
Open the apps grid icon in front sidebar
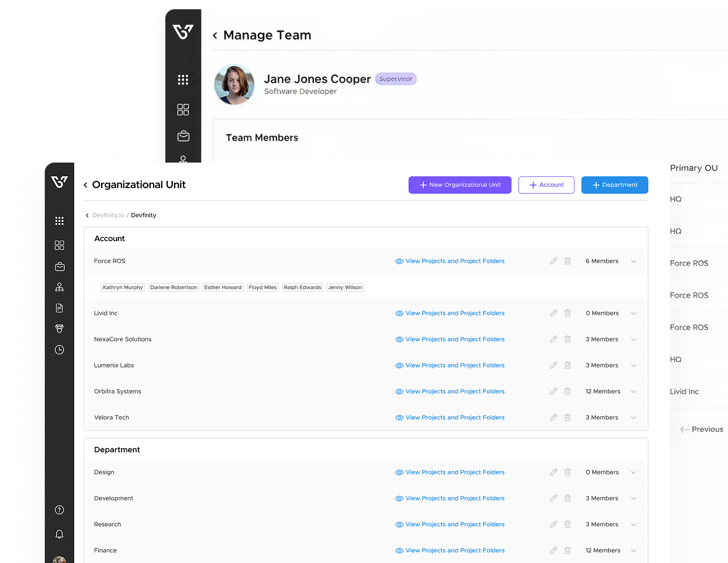pos(59,221)
